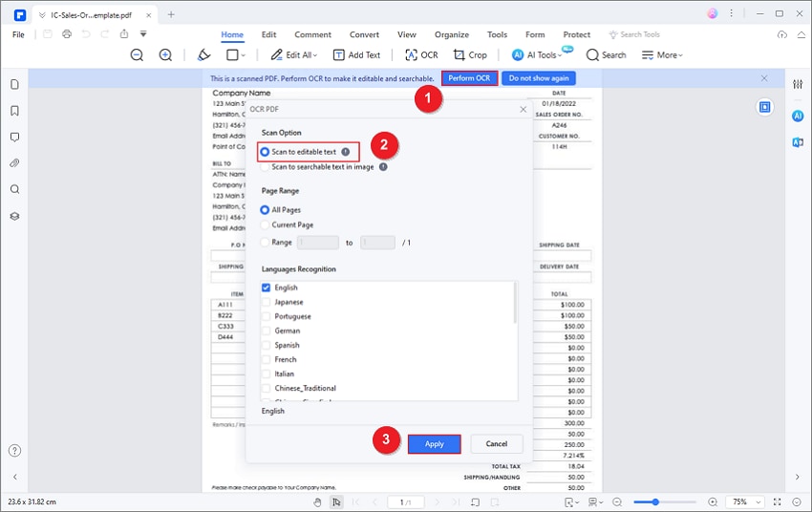Uncheck the English language checkbox
Image resolution: width=812 pixels, height=512 pixels.
[267, 288]
